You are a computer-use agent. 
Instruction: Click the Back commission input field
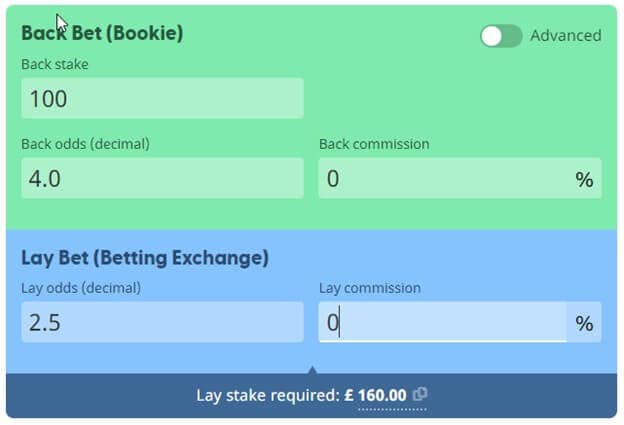(x=443, y=178)
